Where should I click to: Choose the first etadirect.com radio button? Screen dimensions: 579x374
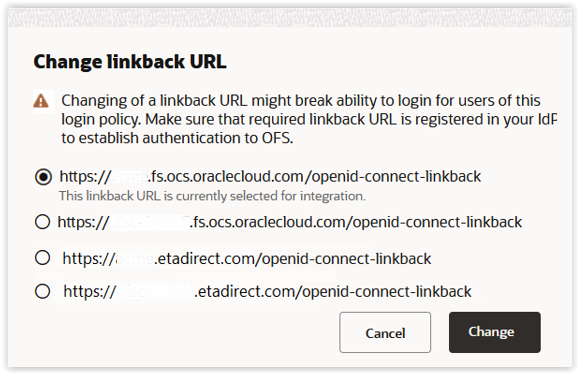click(42, 258)
